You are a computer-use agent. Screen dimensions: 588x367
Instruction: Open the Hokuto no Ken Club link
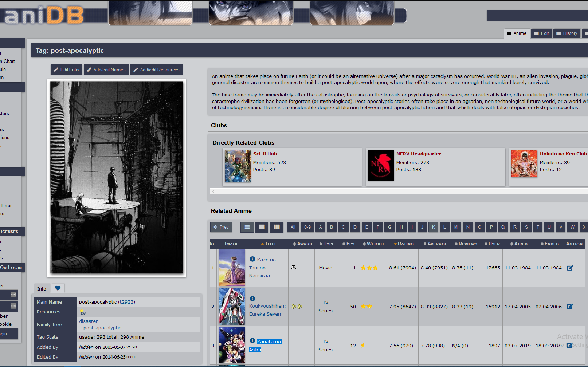[563, 154]
